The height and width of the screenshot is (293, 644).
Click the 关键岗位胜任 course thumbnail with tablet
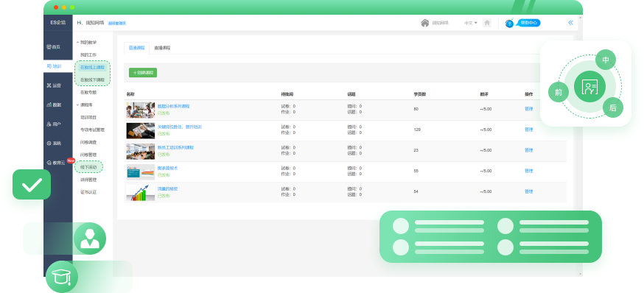141,130
